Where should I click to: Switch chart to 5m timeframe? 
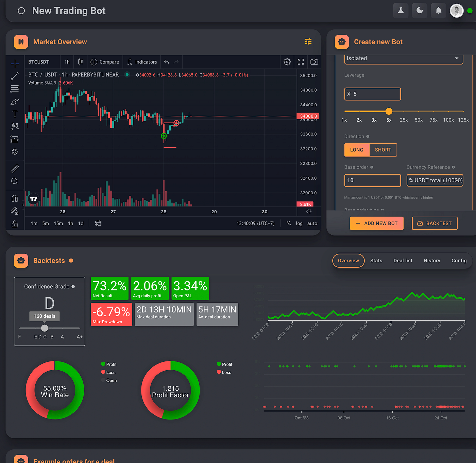click(46, 223)
